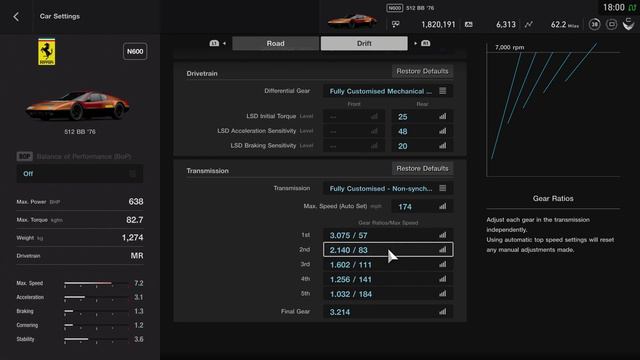The width and height of the screenshot is (640, 360).
Task: Select the Drift settings sheet tab
Action: [364, 43]
